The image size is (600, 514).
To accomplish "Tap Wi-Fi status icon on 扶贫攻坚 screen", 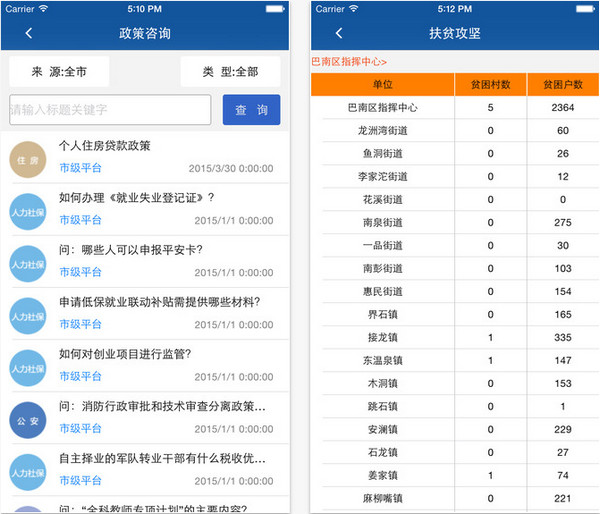I will 354,8.
